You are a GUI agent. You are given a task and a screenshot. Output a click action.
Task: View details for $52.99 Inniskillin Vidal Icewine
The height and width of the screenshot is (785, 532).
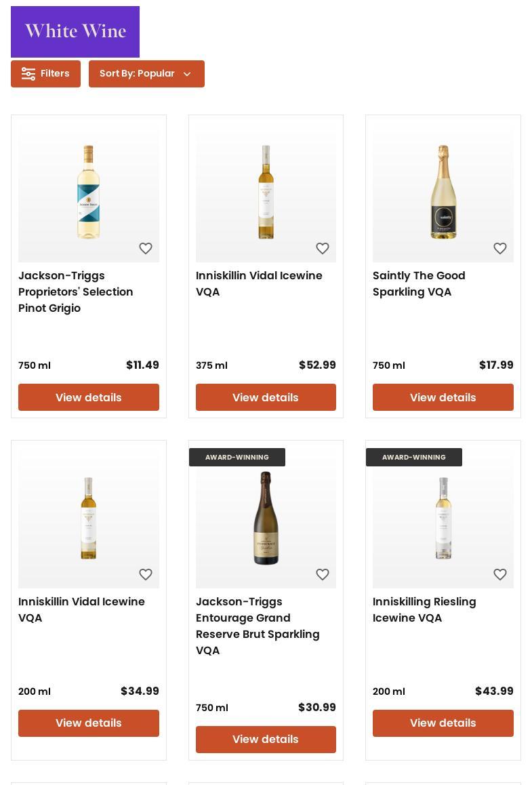(266, 397)
